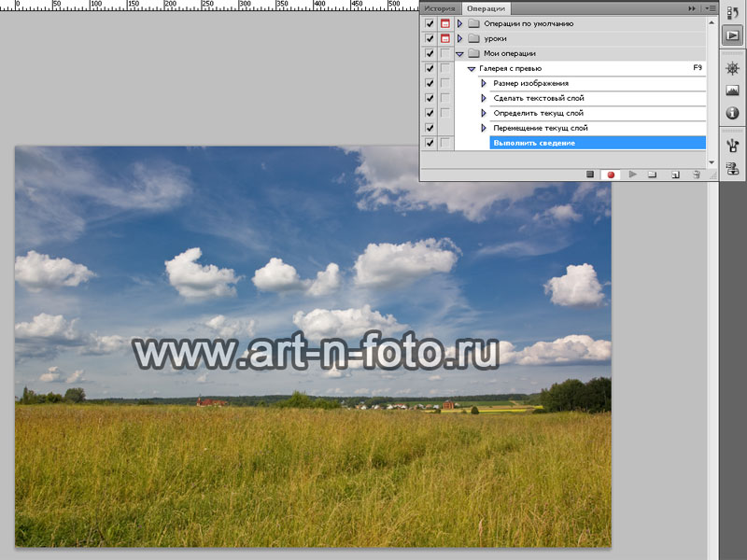This screenshot has width=747, height=560.
Task: Expand the Определить текущ слой step
Action: tap(484, 113)
